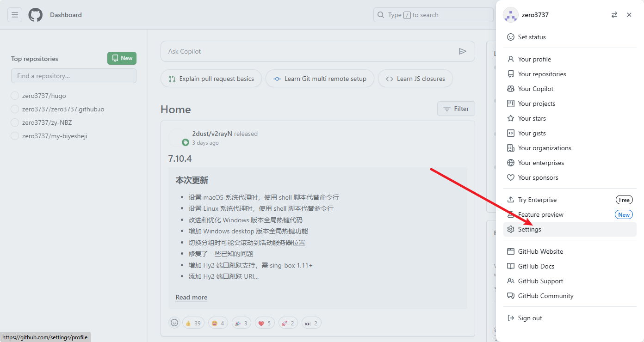Click the GitHub Docs book icon
The image size is (644, 342).
[x=511, y=266]
